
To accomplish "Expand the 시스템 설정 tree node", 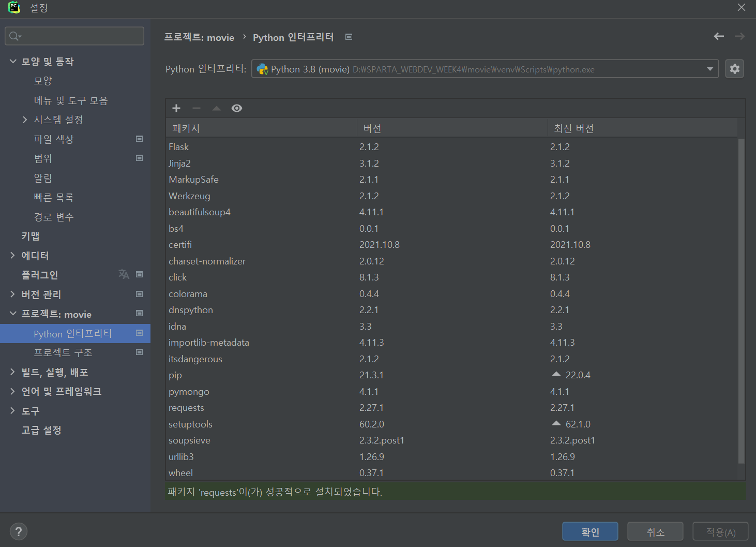I will (25, 120).
